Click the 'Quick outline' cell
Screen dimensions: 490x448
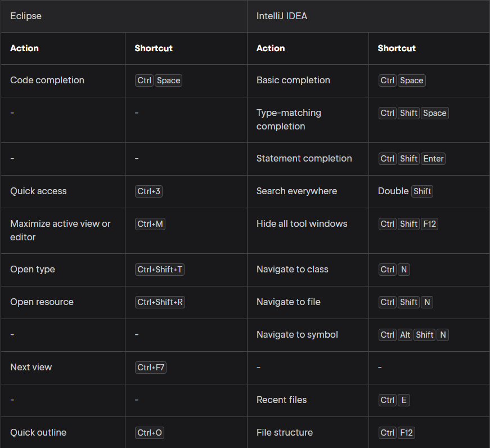pyautogui.click(x=63, y=432)
